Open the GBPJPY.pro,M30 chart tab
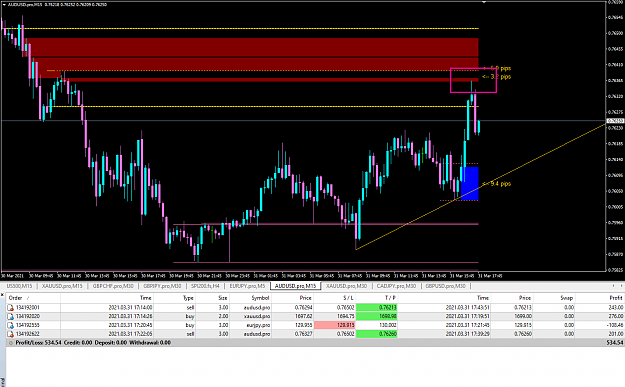Screen dimensions: 625x387 [162, 286]
